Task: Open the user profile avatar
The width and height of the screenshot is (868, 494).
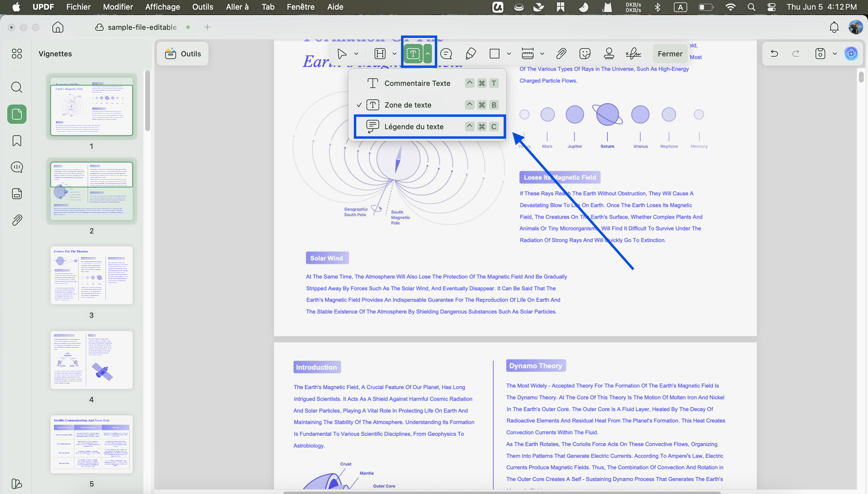Action: [x=855, y=27]
